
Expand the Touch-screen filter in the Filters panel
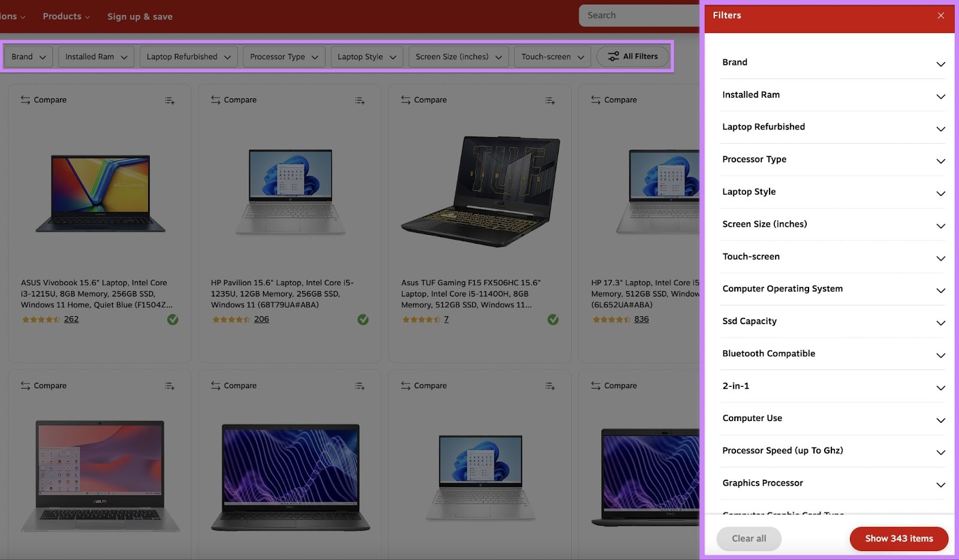click(x=833, y=257)
